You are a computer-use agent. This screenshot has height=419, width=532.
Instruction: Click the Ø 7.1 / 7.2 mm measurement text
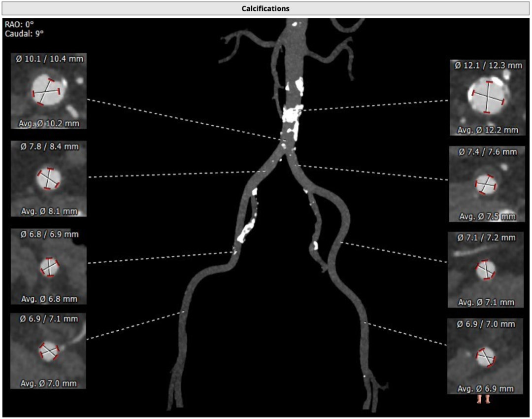click(486, 238)
